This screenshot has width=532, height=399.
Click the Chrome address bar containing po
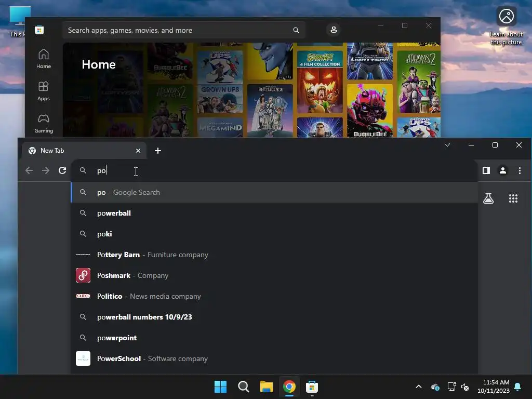274,170
